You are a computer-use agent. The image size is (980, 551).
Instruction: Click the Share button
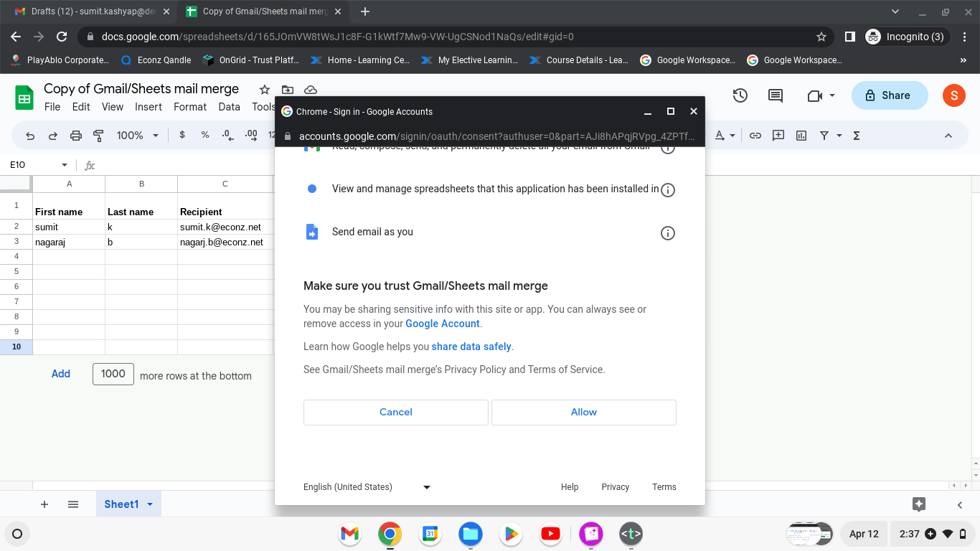pos(890,95)
